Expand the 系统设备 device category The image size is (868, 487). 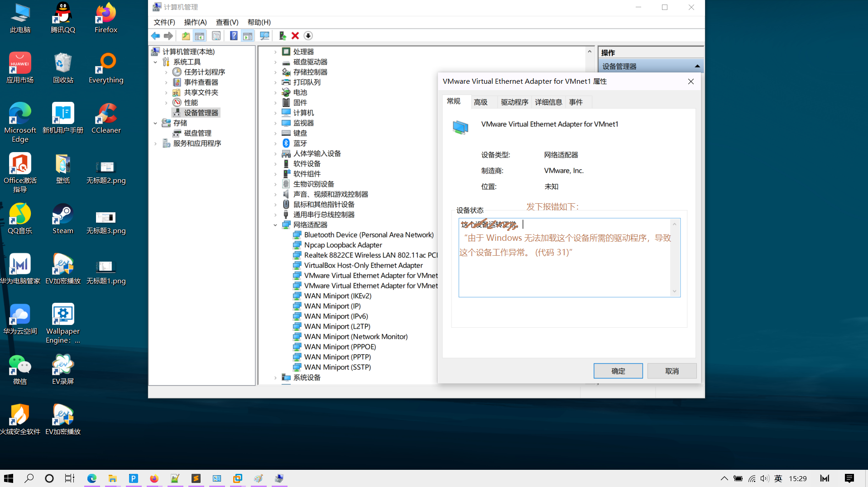coord(275,377)
